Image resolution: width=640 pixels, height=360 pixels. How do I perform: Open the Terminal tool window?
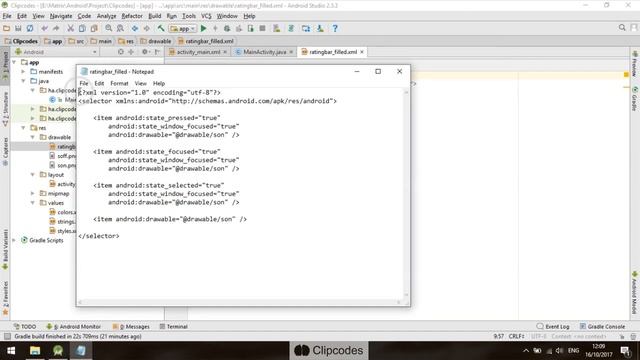173,327
